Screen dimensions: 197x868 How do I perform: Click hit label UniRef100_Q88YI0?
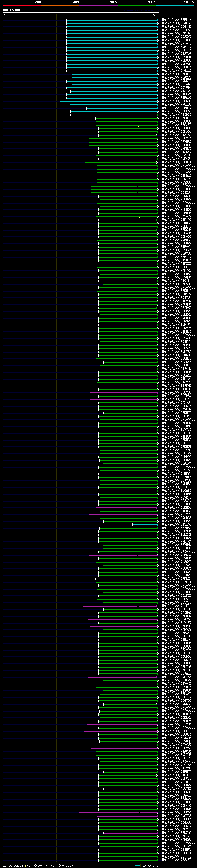pos(177,139)
